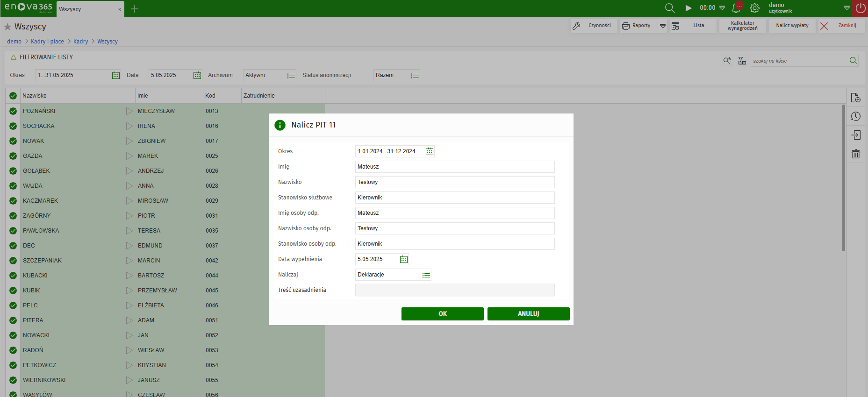The height and width of the screenshot is (397, 868).
Task: Toggle checkmark for POZNAŃSKI row
Action: coord(13,111)
